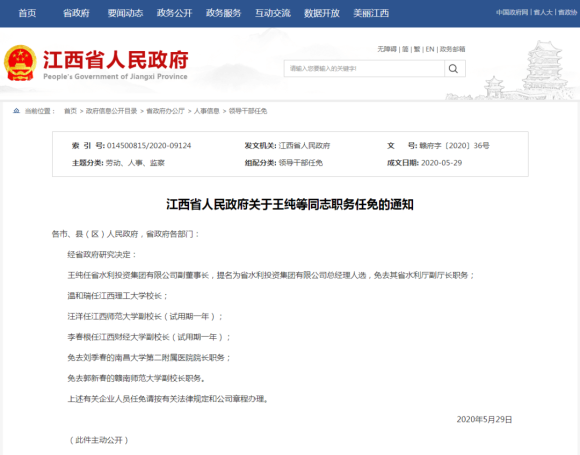Click the line about 郭新春 dismissal
This screenshot has width=580, height=455.
pyautogui.click(x=136, y=378)
